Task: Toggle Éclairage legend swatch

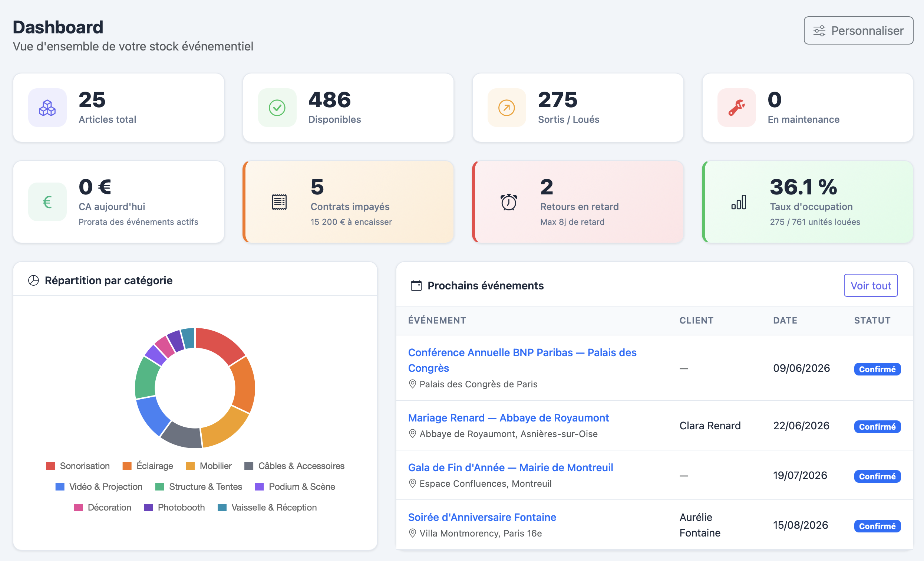Action: tap(127, 466)
